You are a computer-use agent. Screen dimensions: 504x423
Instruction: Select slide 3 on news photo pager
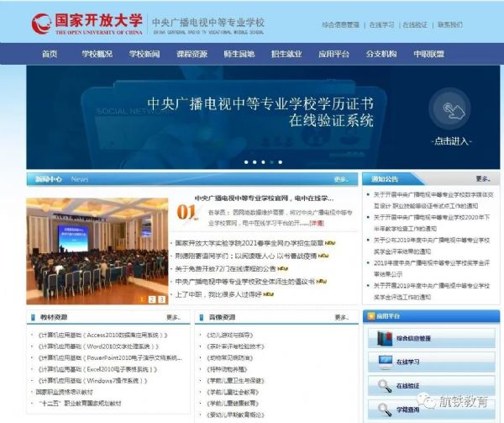161,299
